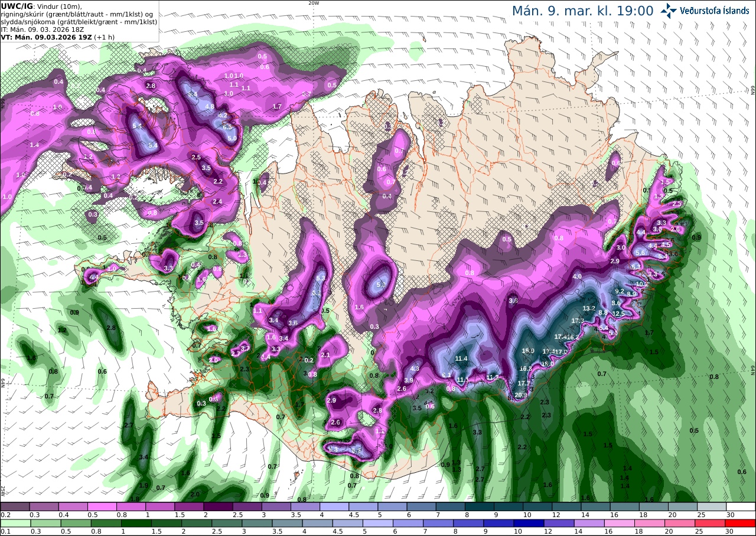Click the UWC/IG Vindur (10m) title line
The height and width of the screenshot is (536, 756).
coord(42,6)
